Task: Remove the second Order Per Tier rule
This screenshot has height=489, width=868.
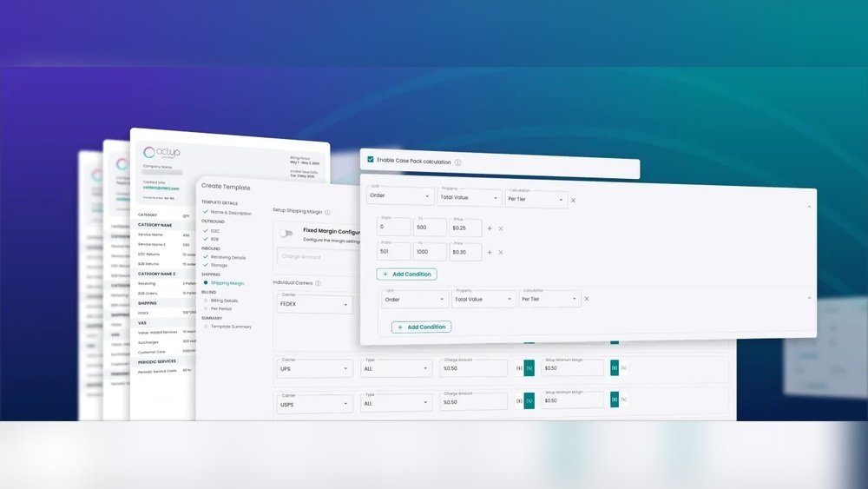Action: tap(587, 299)
